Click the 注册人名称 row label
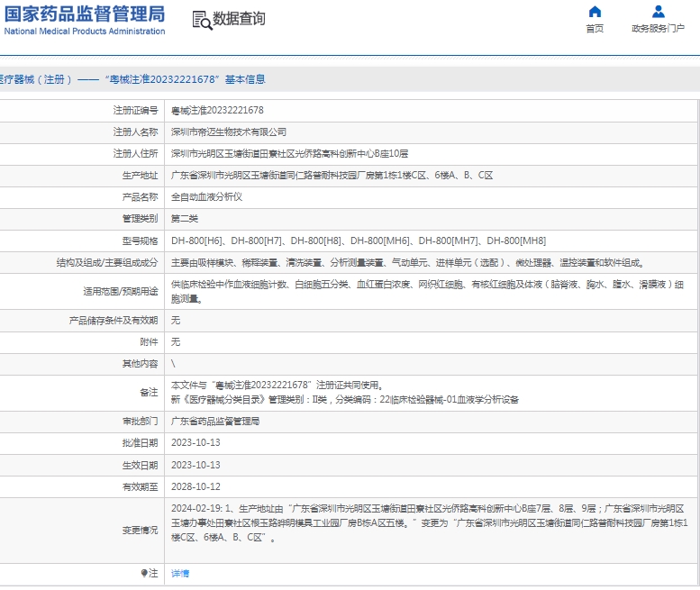This screenshot has height=590, width=700. pos(135,132)
